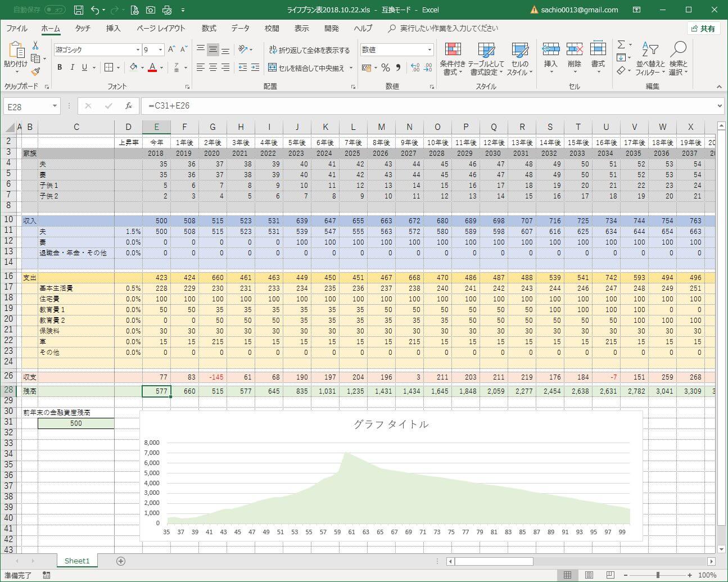
Task: Open the Borders dropdown arrow
Action: pos(119,67)
